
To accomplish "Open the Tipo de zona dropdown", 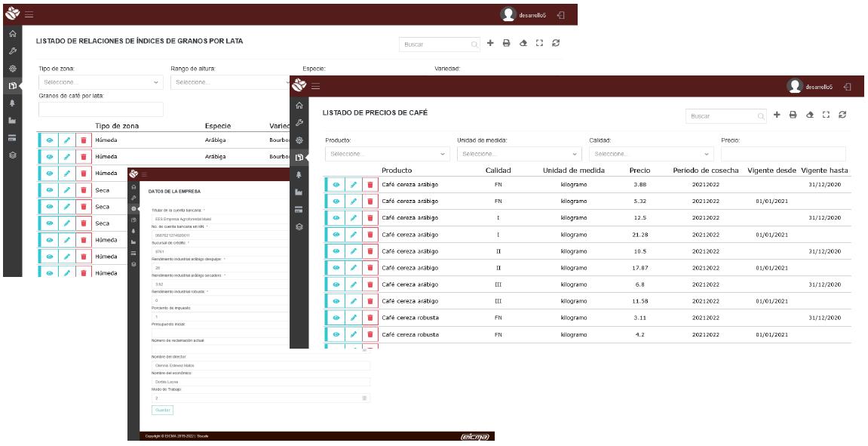I will 101,82.
